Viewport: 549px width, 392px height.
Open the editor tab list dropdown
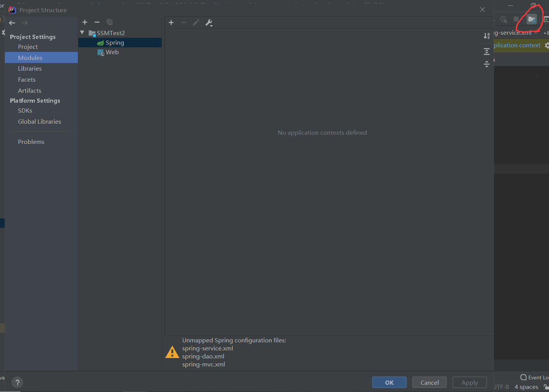[x=546, y=33]
